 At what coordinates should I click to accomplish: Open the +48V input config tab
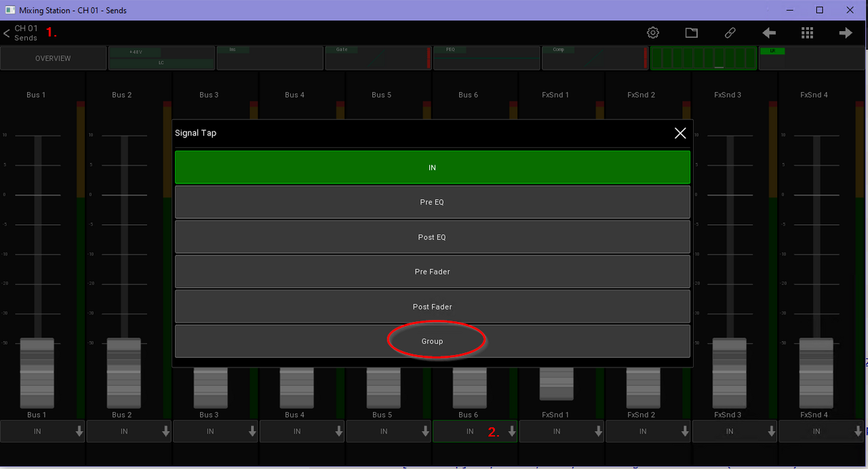point(161,58)
